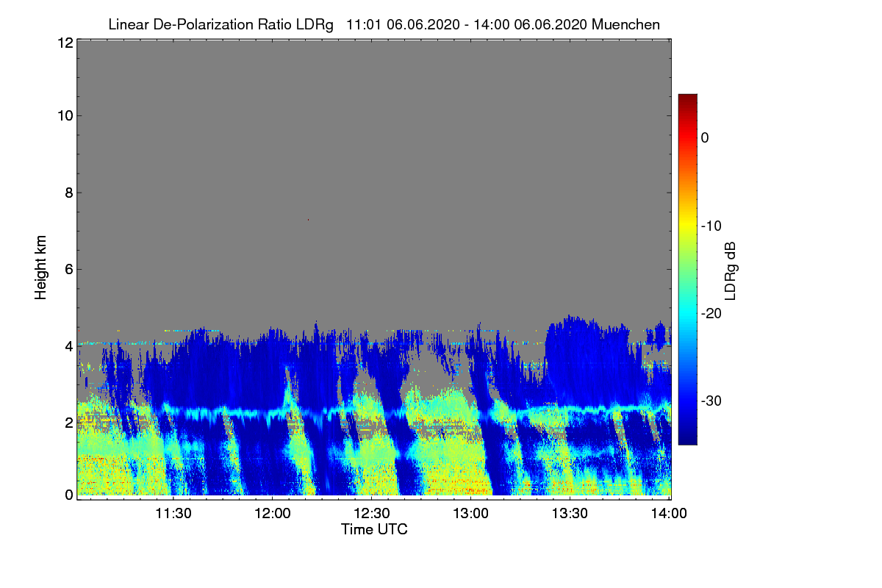
Task: Click the x-axis tick label '12:00'
Action: pyautogui.click(x=272, y=514)
